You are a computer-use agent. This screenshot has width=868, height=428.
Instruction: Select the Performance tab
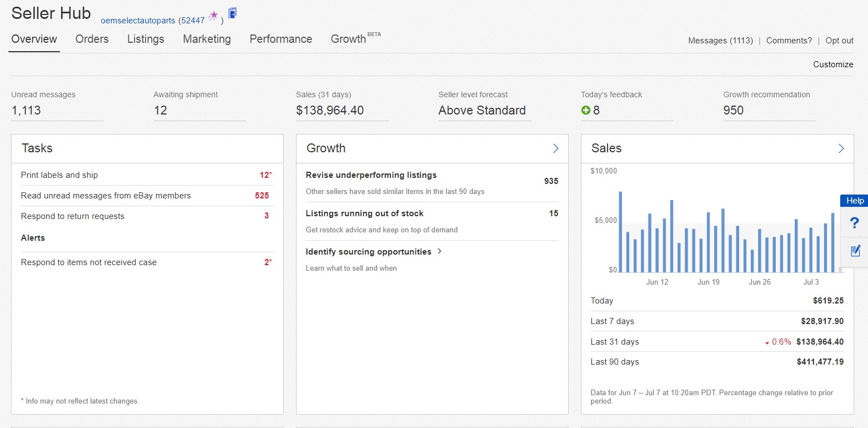[x=280, y=39]
